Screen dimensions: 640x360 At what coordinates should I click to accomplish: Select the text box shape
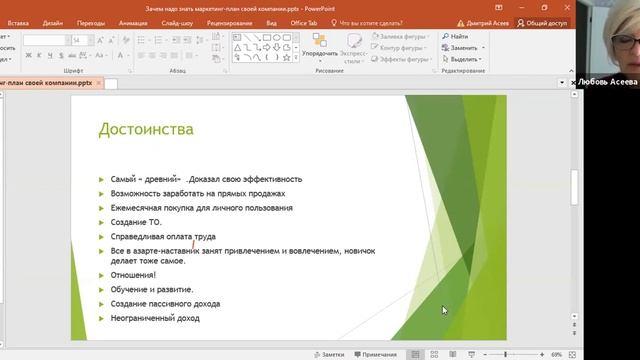point(237,38)
